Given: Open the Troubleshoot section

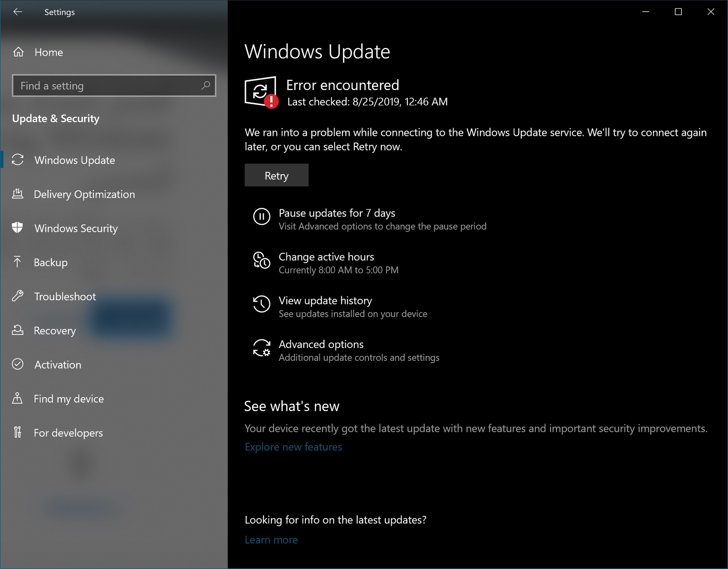Looking at the screenshot, I should click(65, 297).
